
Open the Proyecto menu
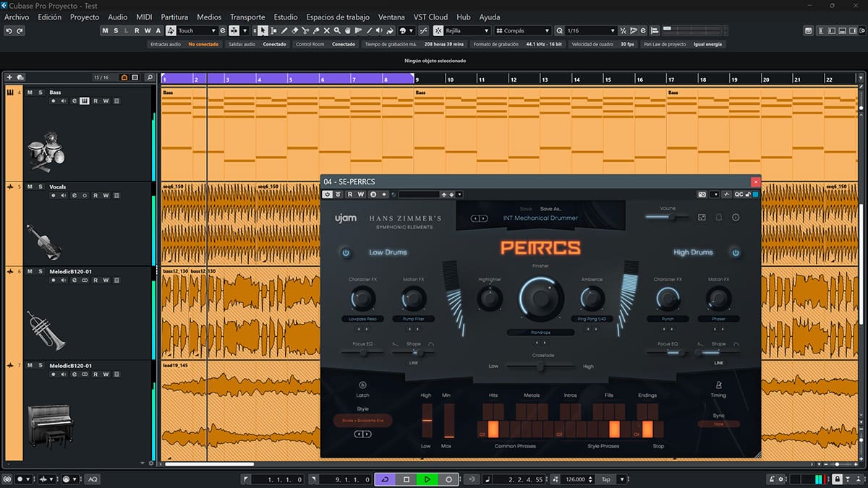85,17
